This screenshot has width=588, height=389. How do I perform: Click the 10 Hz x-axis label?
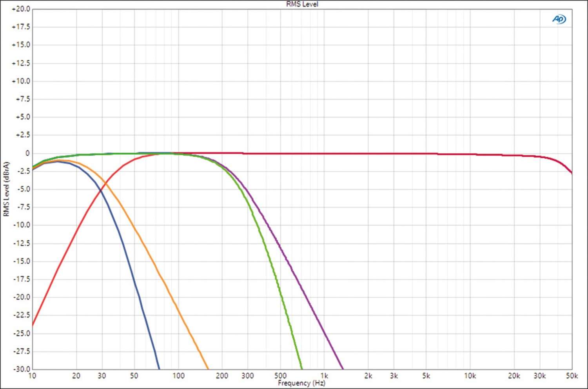(x=32, y=376)
